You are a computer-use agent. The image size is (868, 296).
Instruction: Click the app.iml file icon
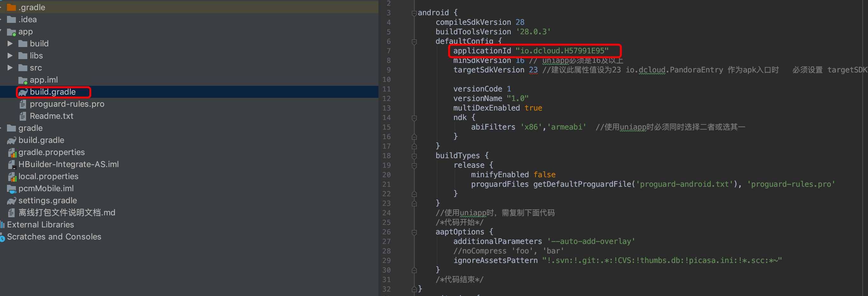pyautogui.click(x=23, y=80)
